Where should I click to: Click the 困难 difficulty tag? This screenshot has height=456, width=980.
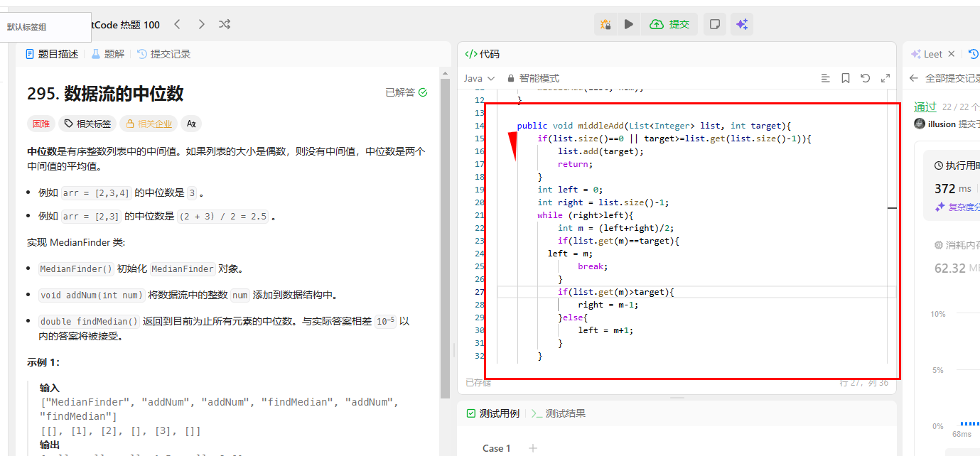(41, 124)
